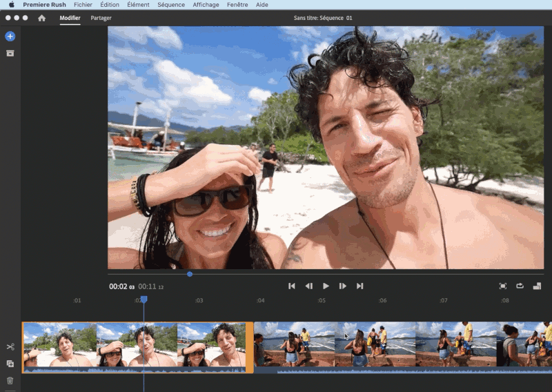Jump to the previous edit point

292,286
